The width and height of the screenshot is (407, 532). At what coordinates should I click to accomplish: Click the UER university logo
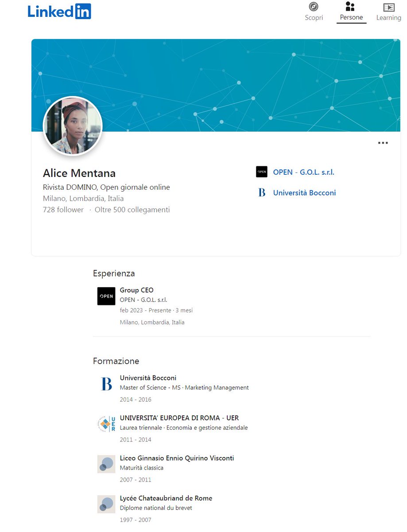click(x=106, y=424)
